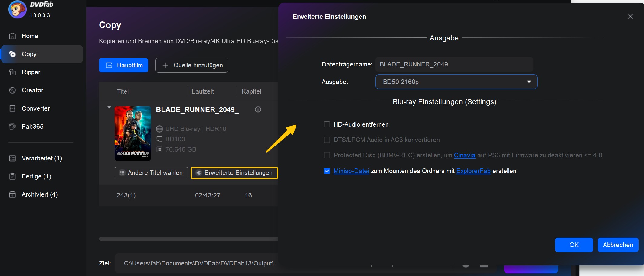The image size is (644, 276).
Task: Click the Datenträgername input field
Action: 454,64
